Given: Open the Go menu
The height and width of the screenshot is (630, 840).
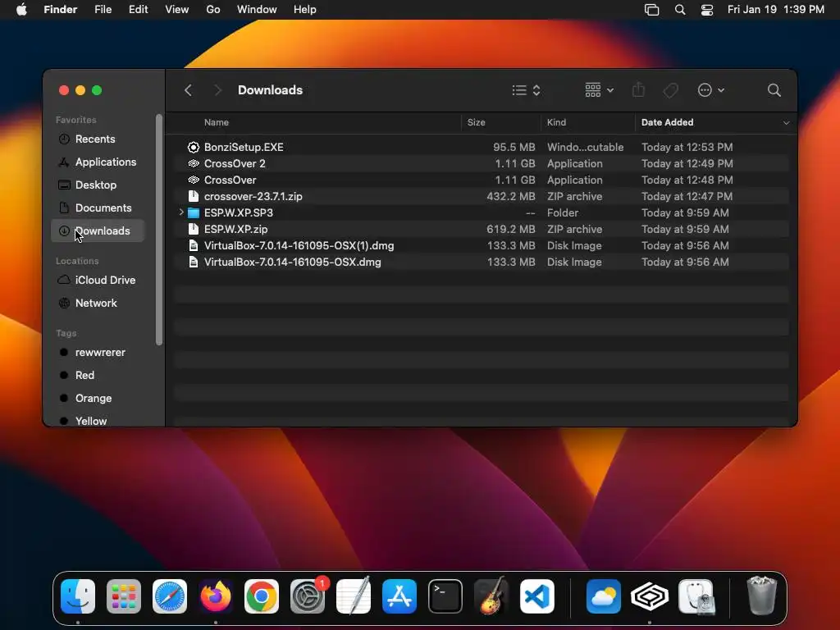Looking at the screenshot, I should coord(213,10).
